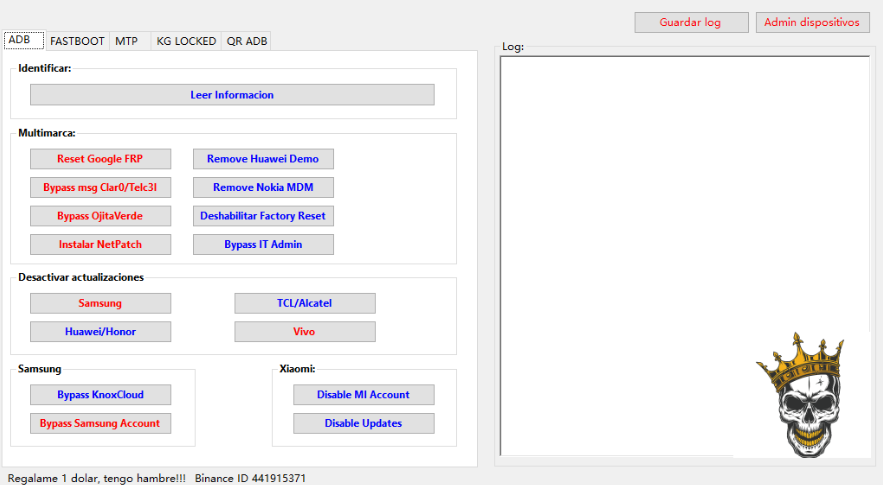
Task: Go to the KG LOCKED tab
Action: click(x=186, y=41)
